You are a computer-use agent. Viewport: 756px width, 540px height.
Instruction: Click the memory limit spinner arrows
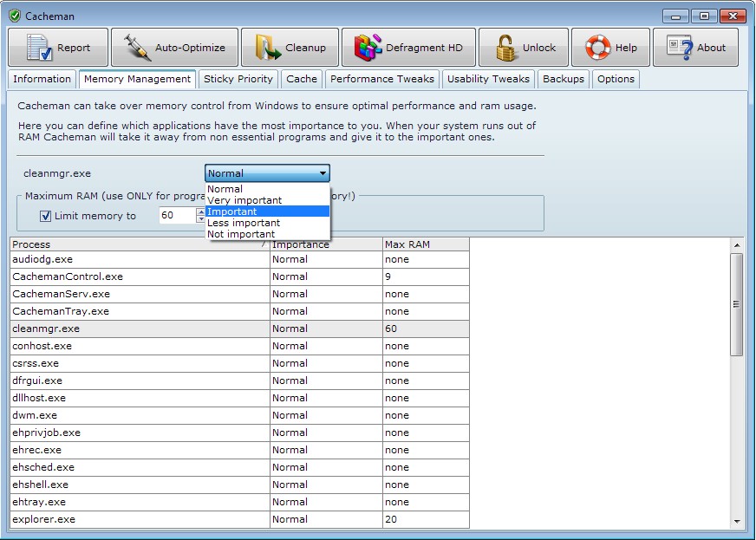200,216
